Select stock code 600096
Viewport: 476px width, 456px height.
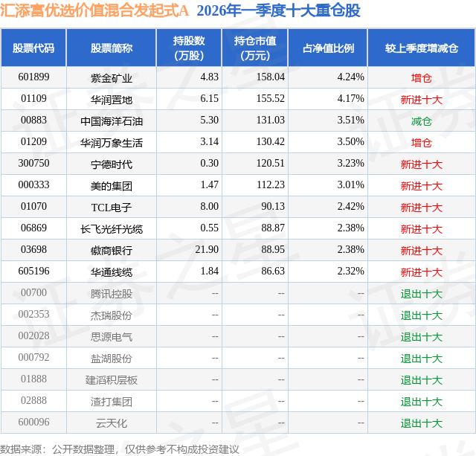click(33, 422)
